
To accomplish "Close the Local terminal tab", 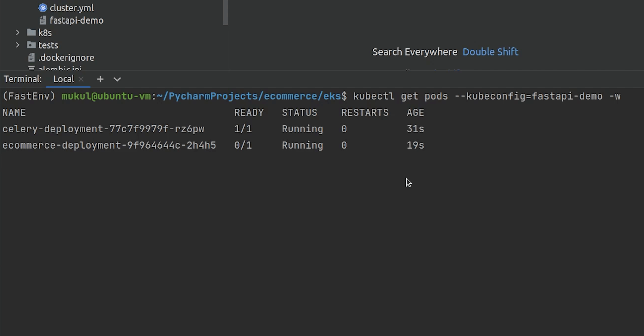I will [x=81, y=79].
